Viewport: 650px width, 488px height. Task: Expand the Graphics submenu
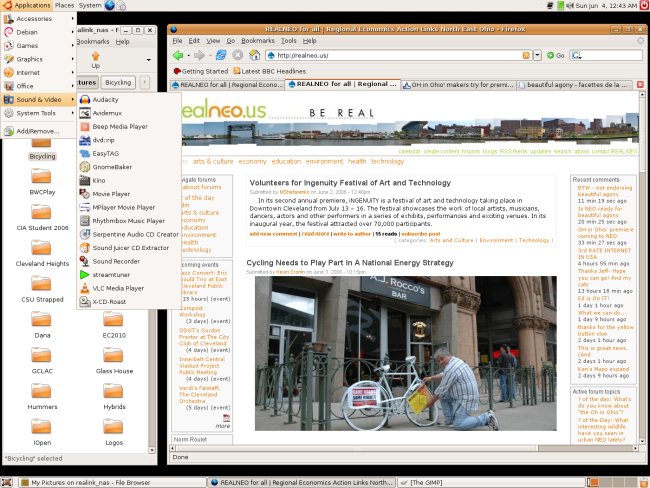(x=39, y=59)
